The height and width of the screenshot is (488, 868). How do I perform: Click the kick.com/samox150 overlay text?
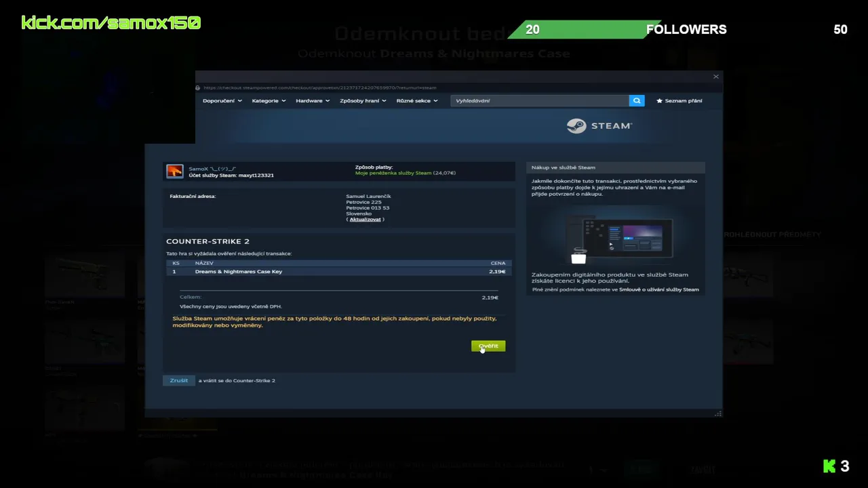pos(111,23)
